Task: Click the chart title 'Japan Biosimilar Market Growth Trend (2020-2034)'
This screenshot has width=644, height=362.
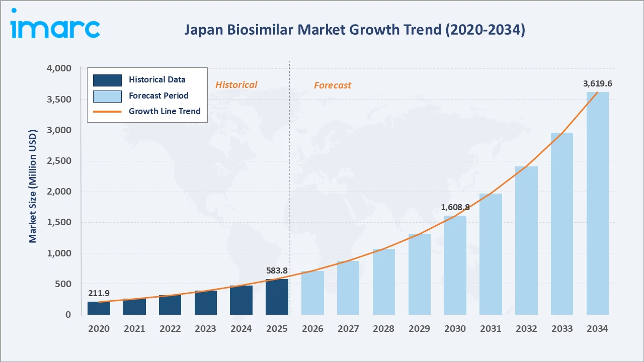Action: (x=354, y=30)
